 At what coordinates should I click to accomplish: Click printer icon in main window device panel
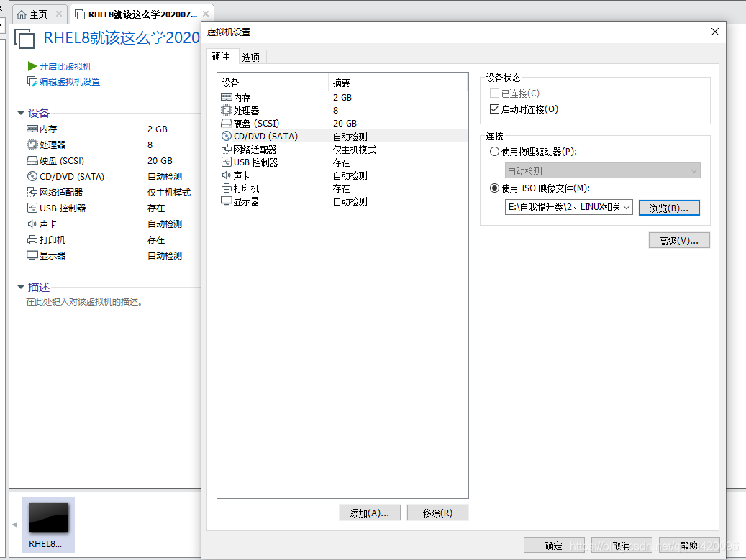click(x=32, y=239)
